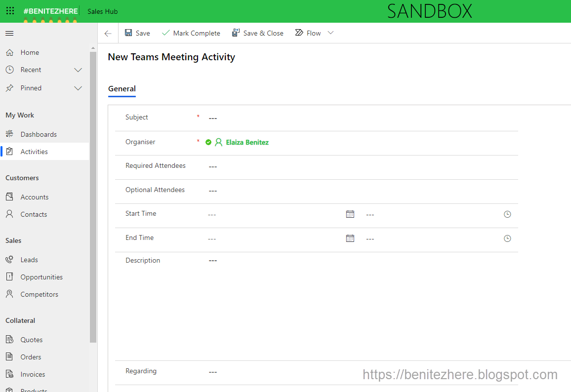
Task: Open the Start Time clock time picker
Action: pyautogui.click(x=507, y=214)
